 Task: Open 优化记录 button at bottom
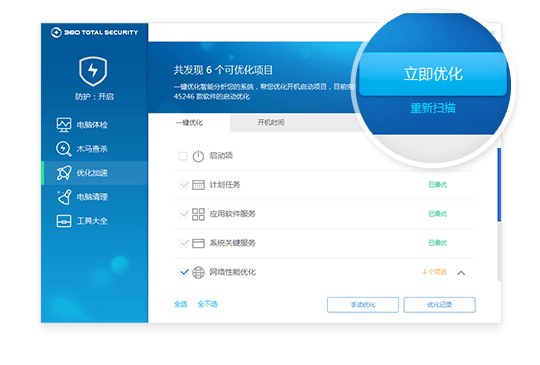[439, 305]
